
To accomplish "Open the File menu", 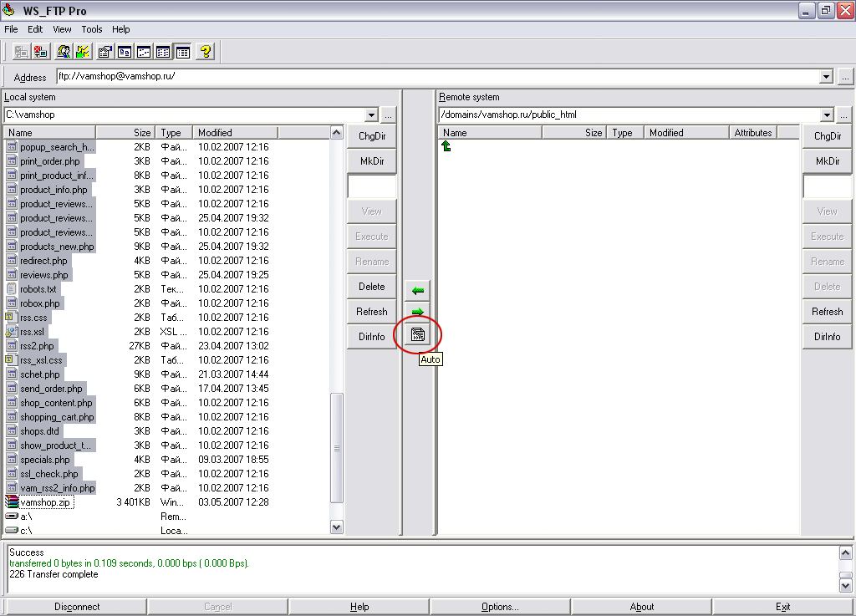I will (11, 29).
